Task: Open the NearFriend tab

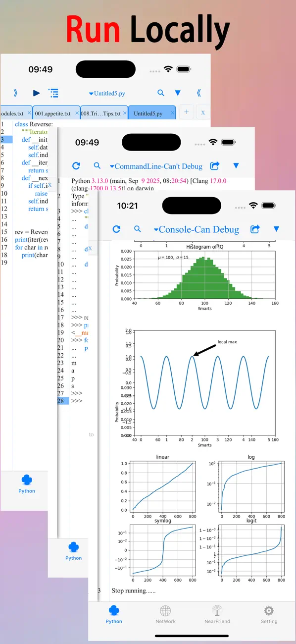Action: [x=217, y=614]
